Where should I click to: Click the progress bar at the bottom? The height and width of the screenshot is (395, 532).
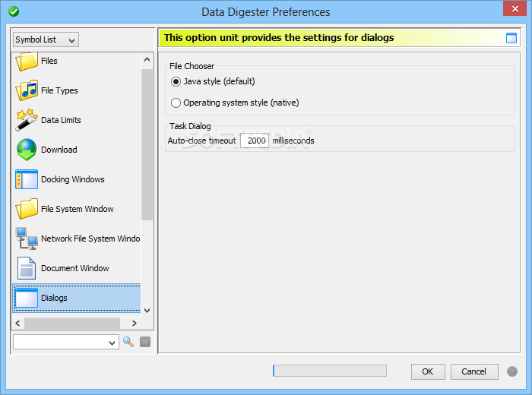point(329,371)
